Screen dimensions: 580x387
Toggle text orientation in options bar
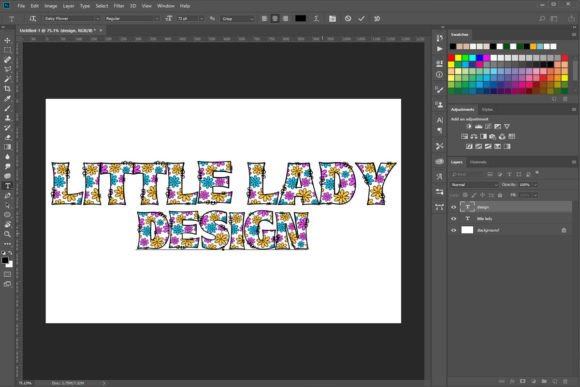[33, 18]
